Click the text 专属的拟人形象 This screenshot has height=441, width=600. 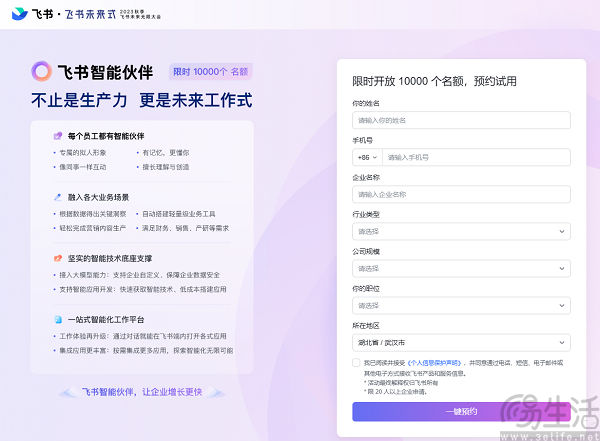(x=83, y=153)
